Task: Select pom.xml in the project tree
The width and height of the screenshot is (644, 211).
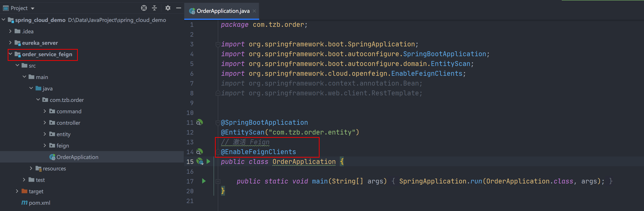Action: click(x=40, y=203)
